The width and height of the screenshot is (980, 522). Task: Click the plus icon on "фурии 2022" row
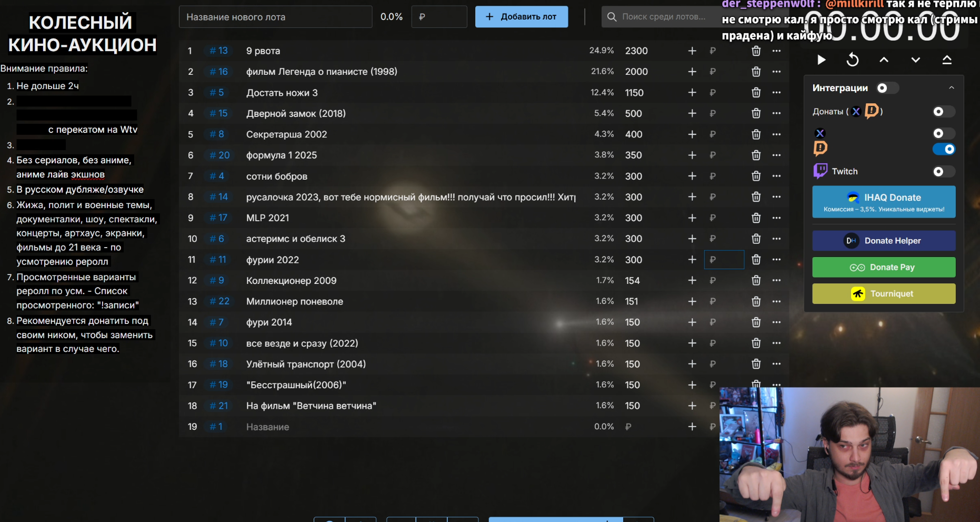click(x=692, y=260)
